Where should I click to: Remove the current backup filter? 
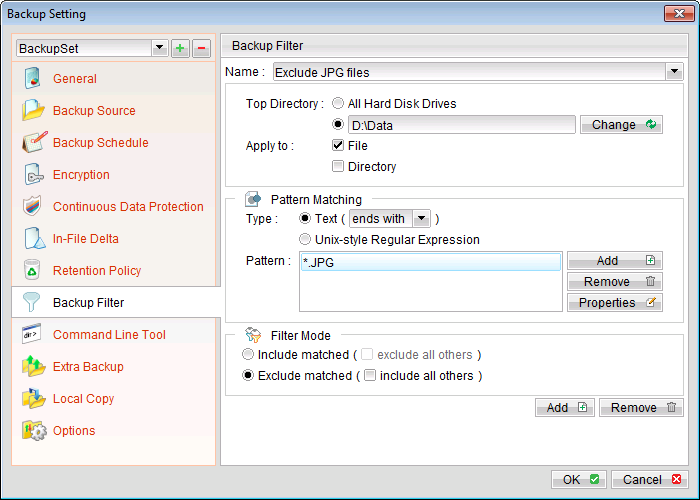[x=641, y=408]
